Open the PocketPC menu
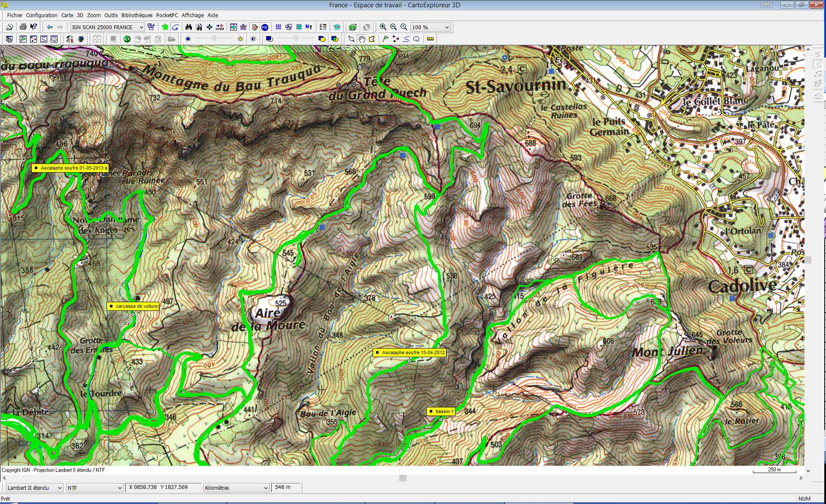This screenshot has width=826, height=504. coord(167,15)
